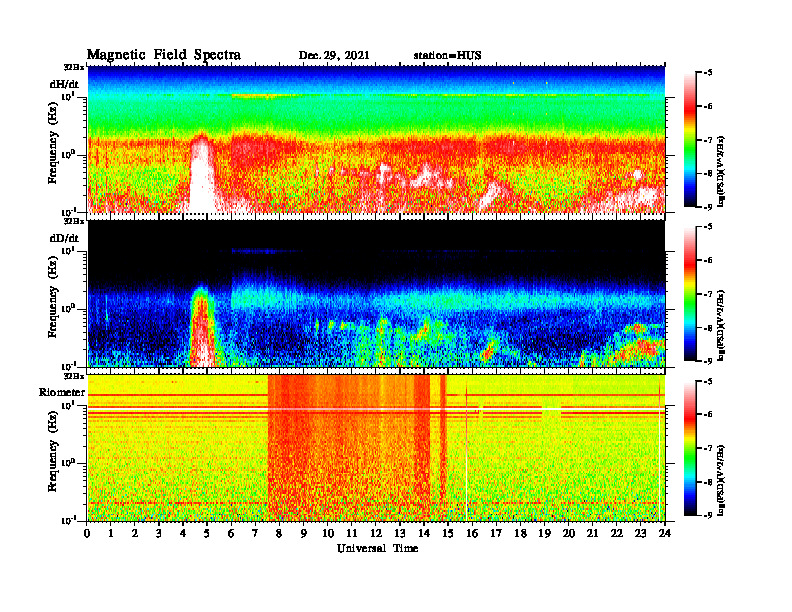
Task: Click the -5 value on dH/dt colorbar
Action: click(x=707, y=72)
